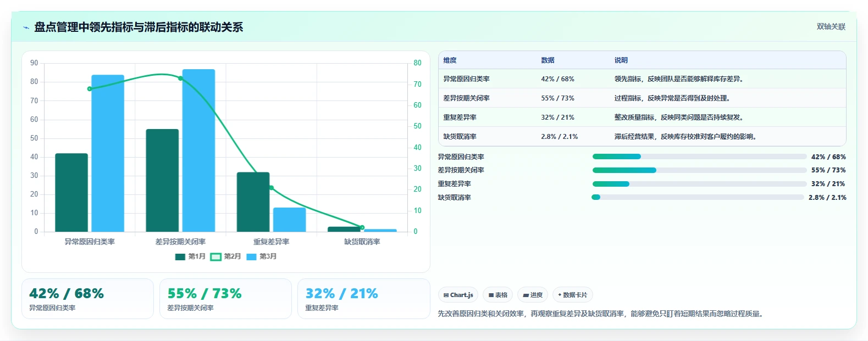Viewport: 868px width, 341px height.
Task: Click the 差异按期关闭率 x-axis label
Action: tap(180, 242)
